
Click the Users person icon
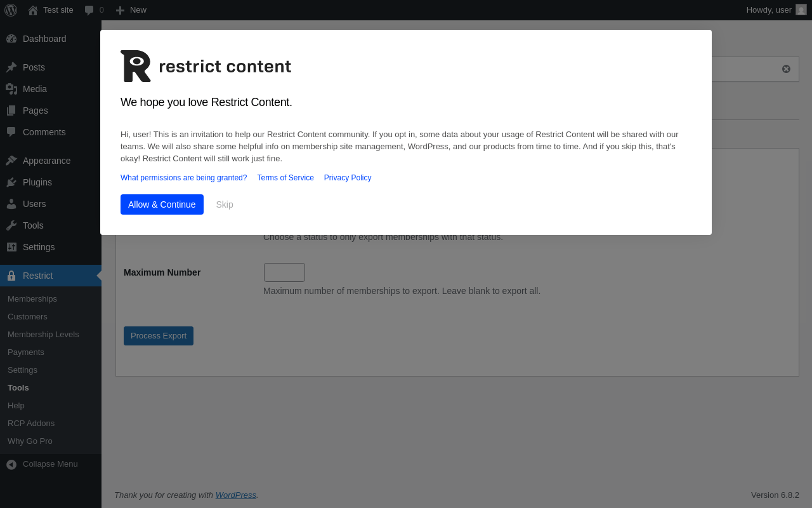(x=11, y=204)
